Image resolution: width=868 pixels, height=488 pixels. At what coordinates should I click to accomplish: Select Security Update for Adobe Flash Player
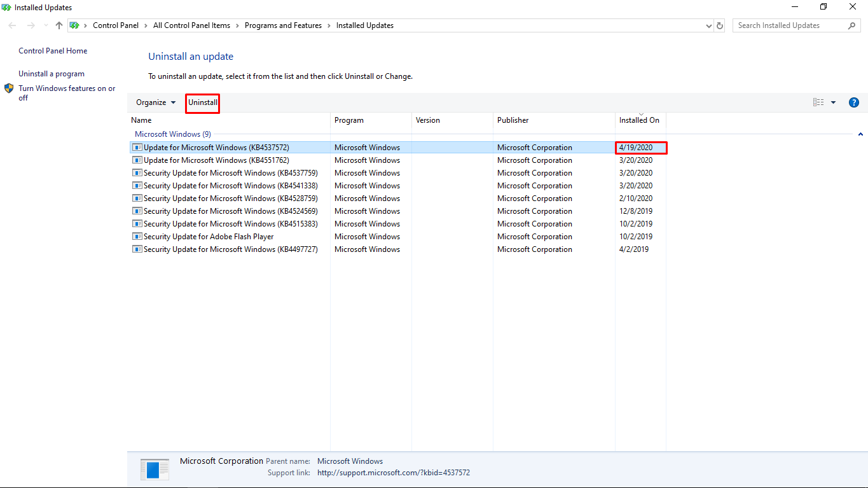209,237
